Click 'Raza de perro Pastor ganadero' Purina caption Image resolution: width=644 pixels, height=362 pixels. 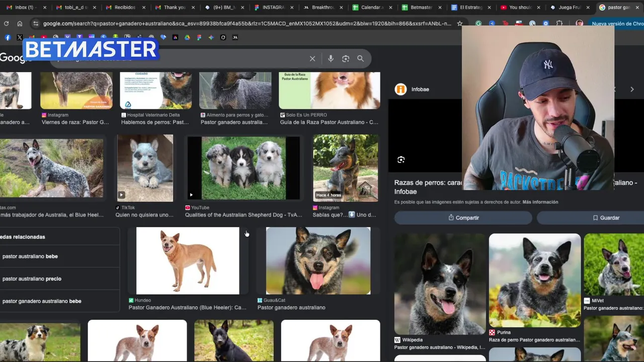[535, 340]
